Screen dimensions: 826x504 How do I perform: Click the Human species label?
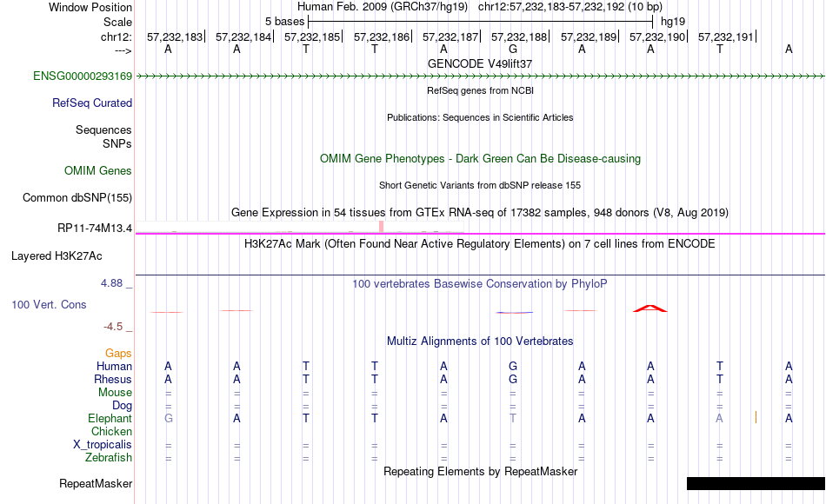[x=114, y=367]
